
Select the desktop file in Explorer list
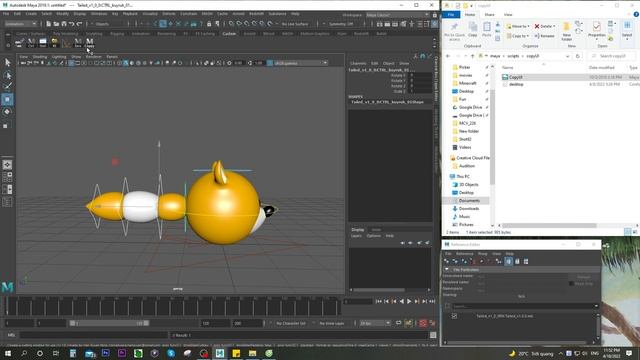click(x=516, y=84)
